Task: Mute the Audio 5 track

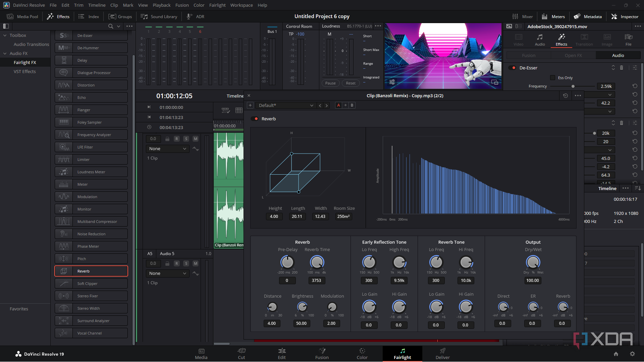Action: 196,263
